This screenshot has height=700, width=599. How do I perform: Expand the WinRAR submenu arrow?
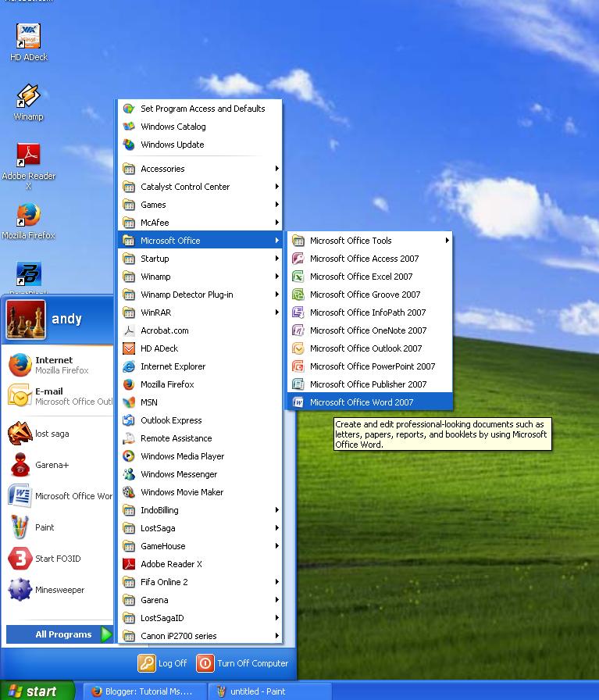(x=276, y=312)
